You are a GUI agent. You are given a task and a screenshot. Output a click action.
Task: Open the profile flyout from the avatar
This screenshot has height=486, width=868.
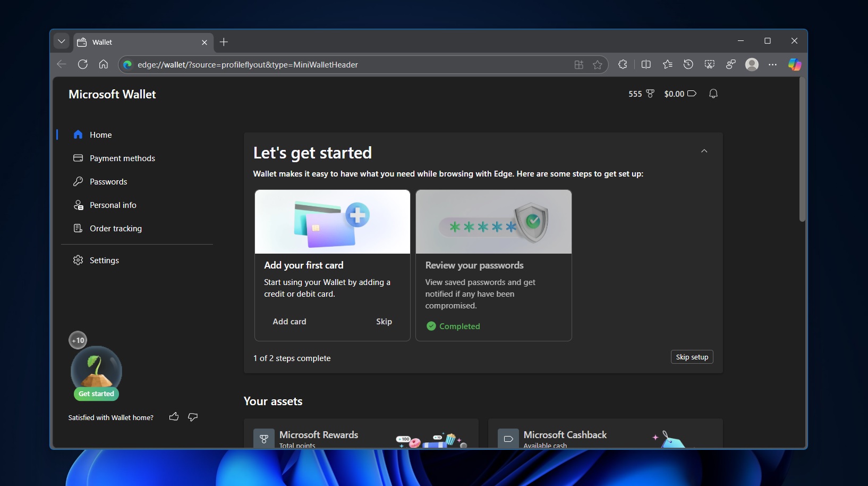[752, 64]
